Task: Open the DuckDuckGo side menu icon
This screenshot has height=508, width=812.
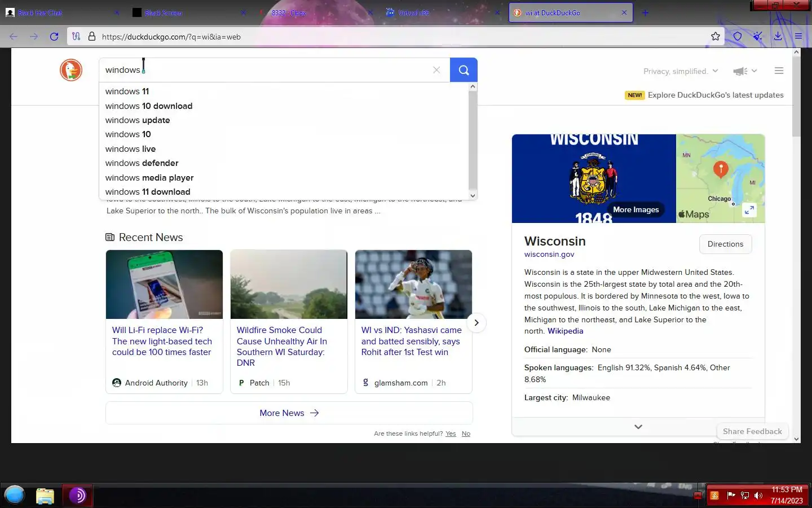Action: [x=779, y=71]
